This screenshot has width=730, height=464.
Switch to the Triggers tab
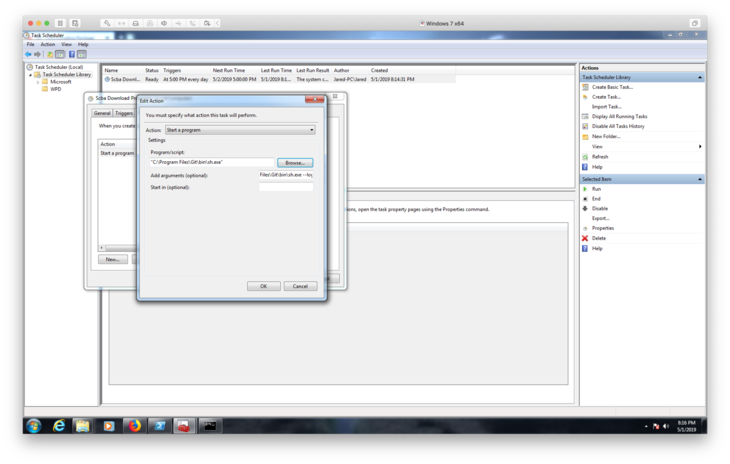pyautogui.click(x=124, y=113)
